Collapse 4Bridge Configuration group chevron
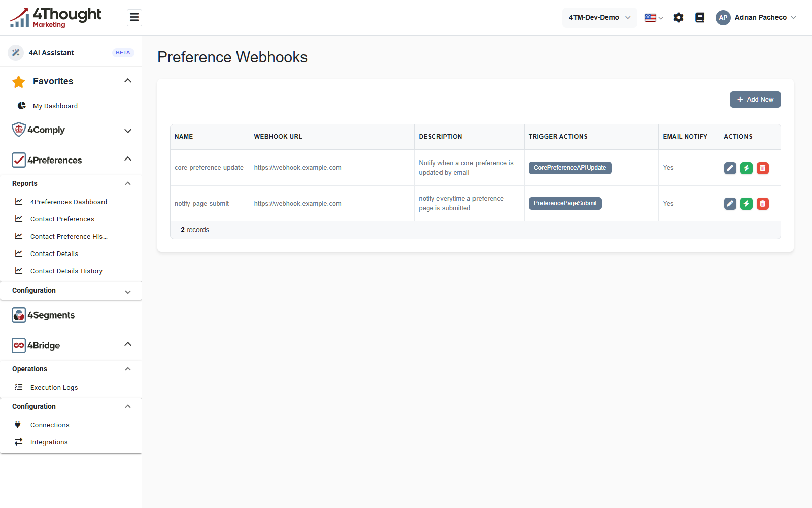812x508 pixels. tap(128, 406)
